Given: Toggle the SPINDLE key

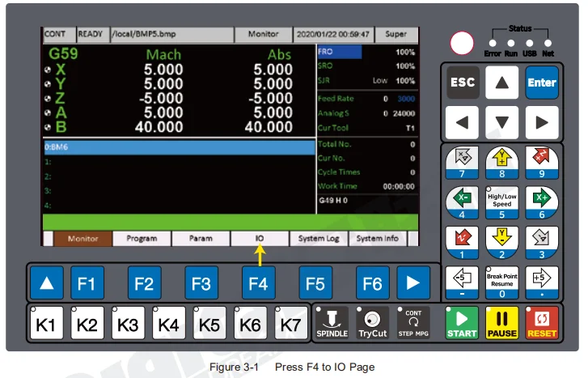Looking at the screenshot, I should coord(332,323).
